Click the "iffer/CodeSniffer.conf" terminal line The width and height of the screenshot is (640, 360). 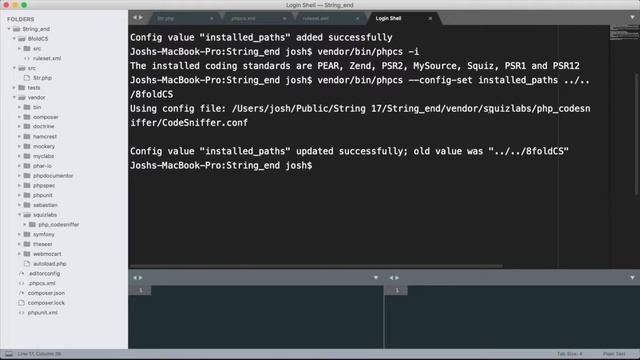point(189,123)
